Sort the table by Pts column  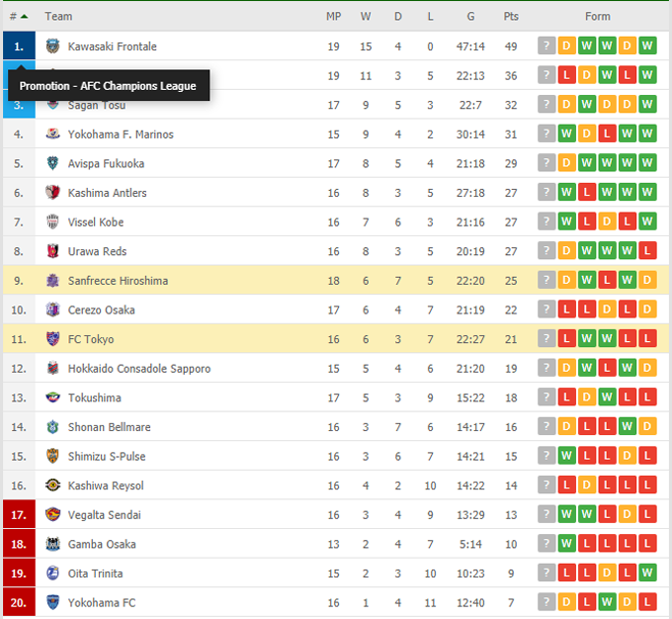tap(511, 16)
